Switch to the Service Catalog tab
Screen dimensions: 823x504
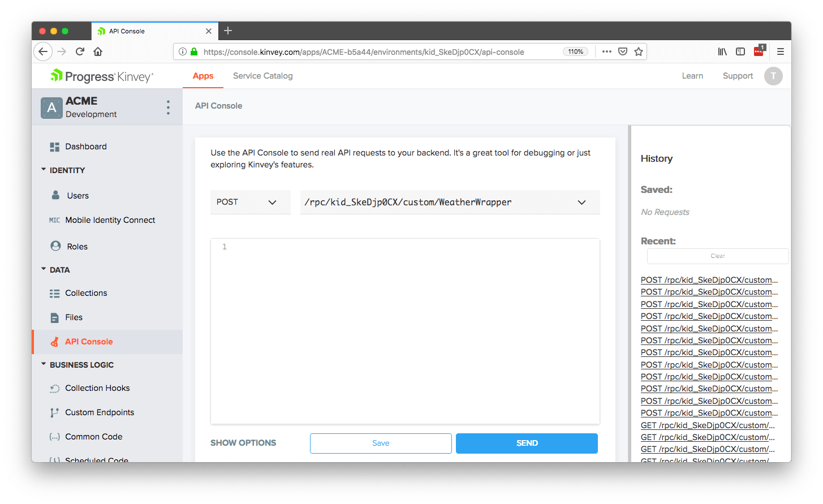point(263,76)
